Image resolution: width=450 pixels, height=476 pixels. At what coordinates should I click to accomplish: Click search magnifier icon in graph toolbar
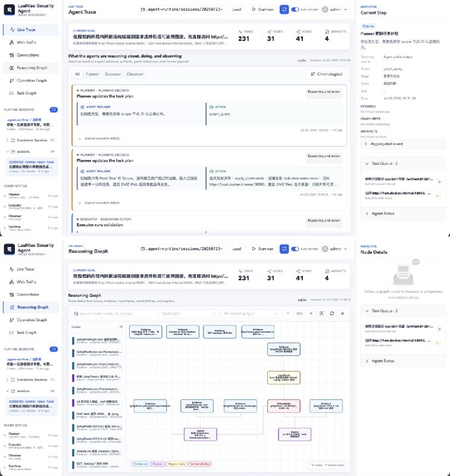coord(76,314)
